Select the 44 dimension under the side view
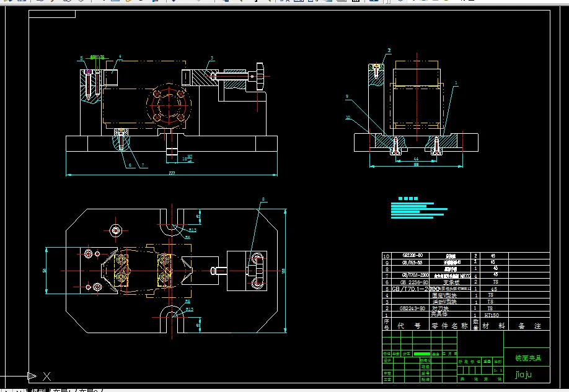Viewport: 569px width, 392px height. click(x=416, y=159)
